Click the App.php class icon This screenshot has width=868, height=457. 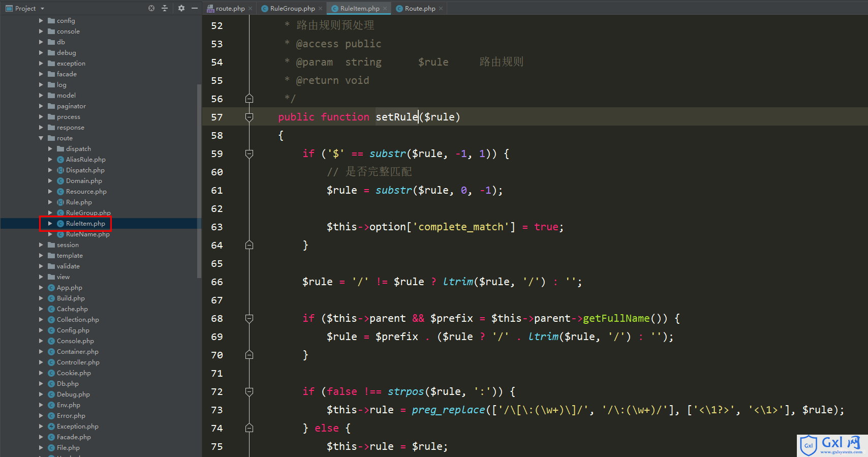point(51,288)
